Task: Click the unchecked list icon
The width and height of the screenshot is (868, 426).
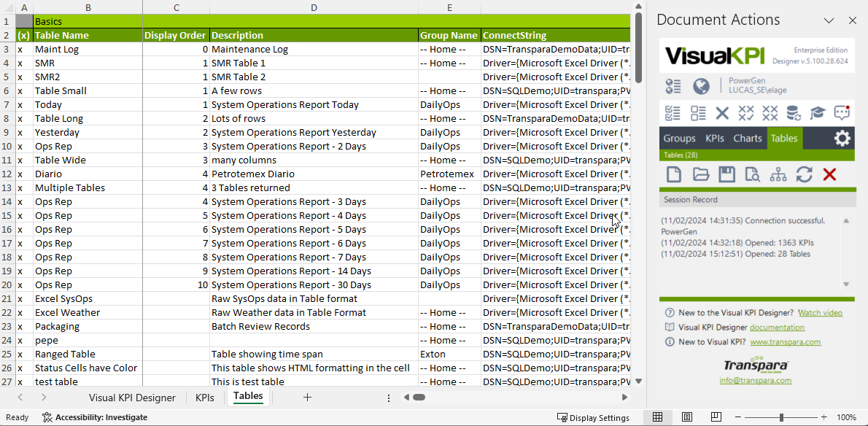Action: coord(698,113)
